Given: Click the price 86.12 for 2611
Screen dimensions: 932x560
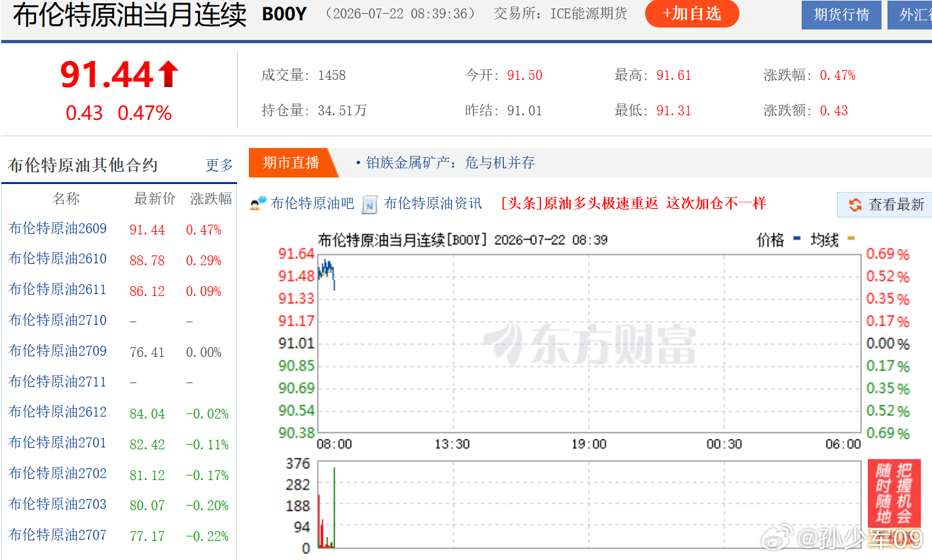Looking at the screenshot, I should (147, 291).
